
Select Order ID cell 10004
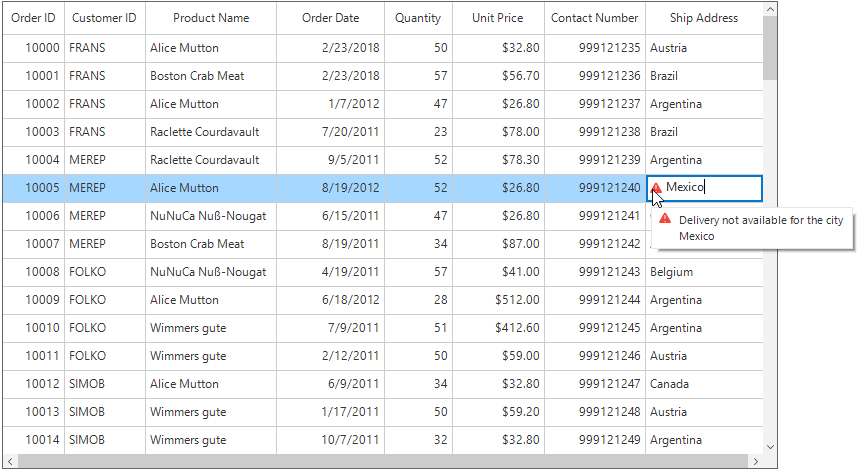pos(33,160)
